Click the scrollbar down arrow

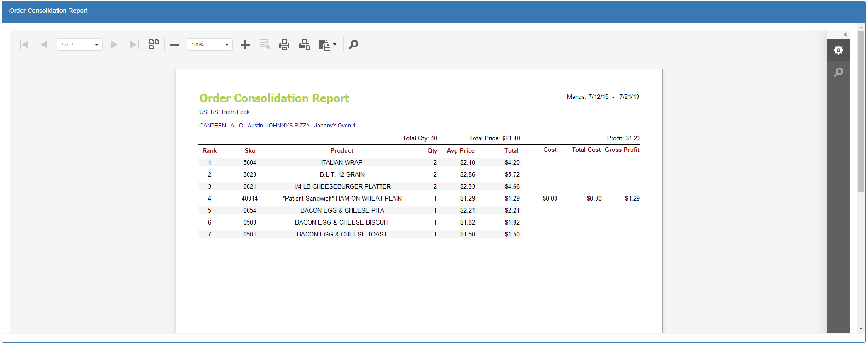coord(861,329)
